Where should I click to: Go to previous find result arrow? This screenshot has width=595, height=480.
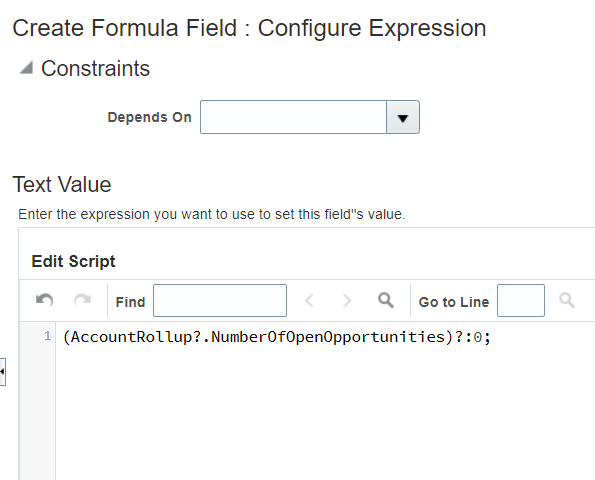tap(309, 301)
